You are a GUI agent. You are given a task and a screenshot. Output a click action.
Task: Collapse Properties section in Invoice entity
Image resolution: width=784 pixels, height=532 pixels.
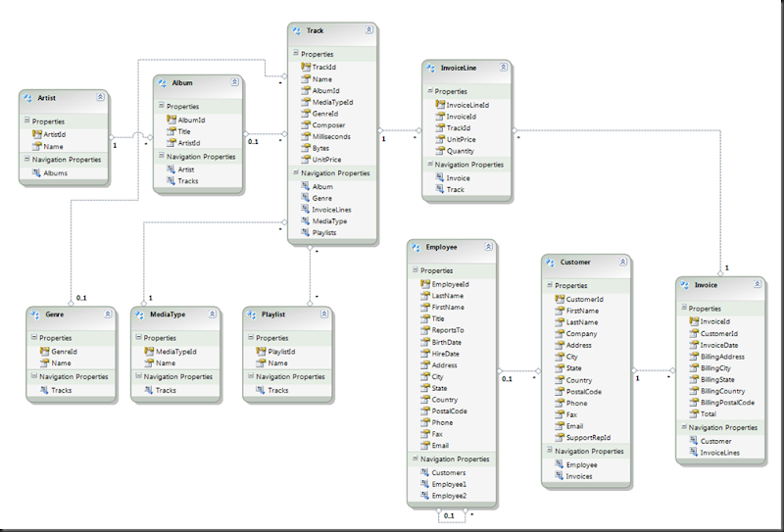pos(683,308)
